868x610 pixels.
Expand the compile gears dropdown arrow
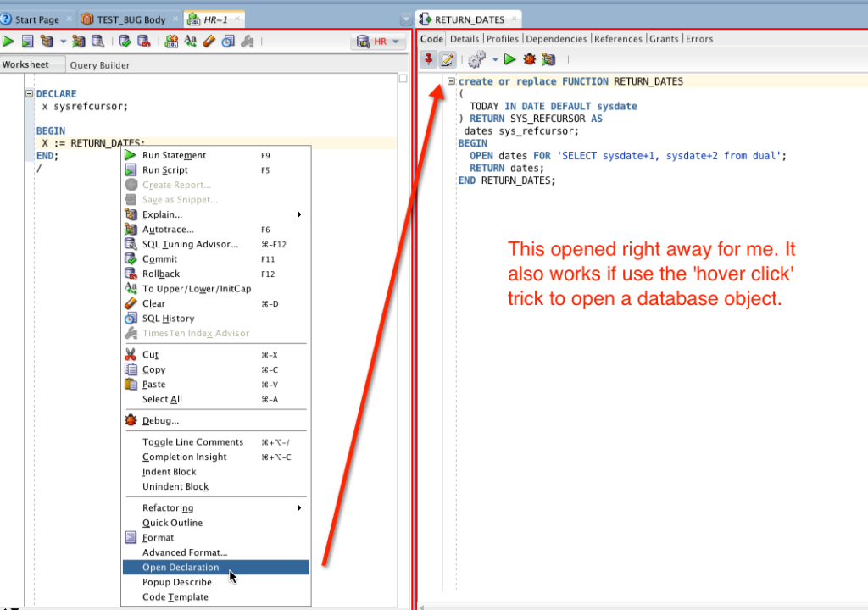[495, 59]
